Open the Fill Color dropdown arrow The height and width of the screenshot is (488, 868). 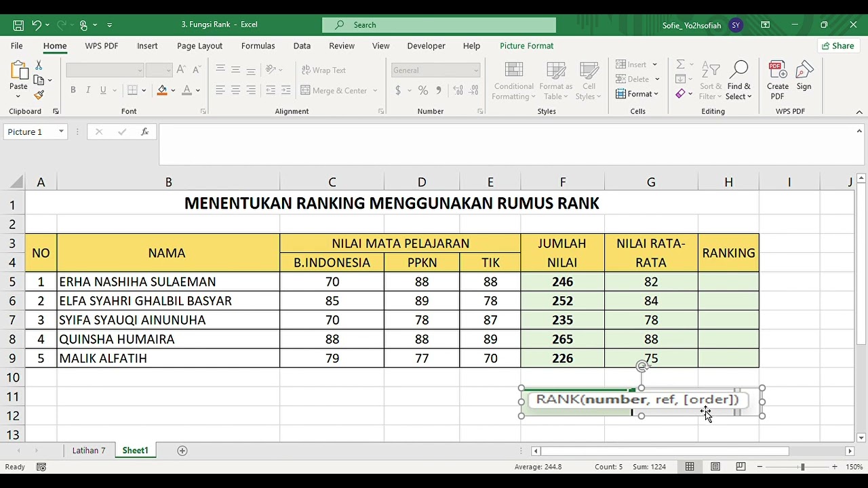click(173, 90)
